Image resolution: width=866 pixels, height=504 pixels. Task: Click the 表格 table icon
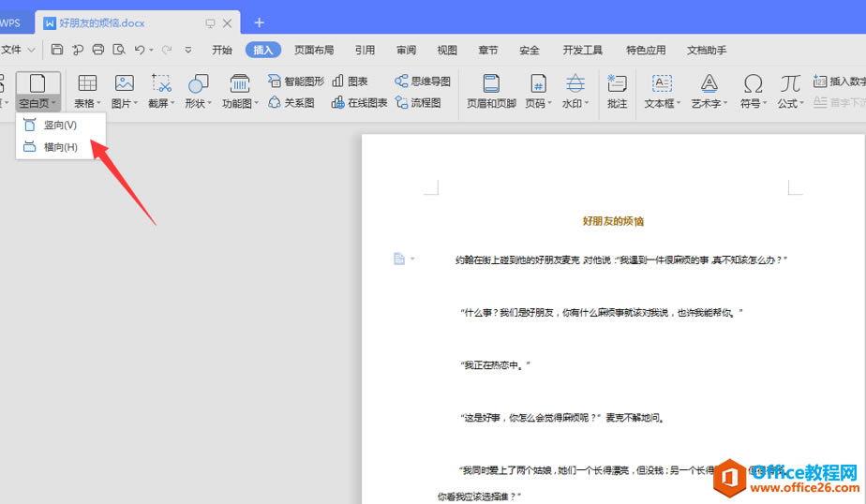(x=87, y=83)
